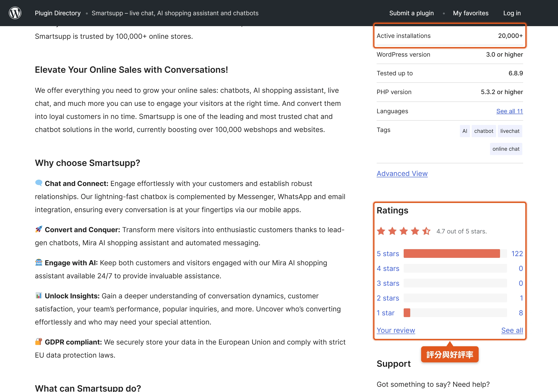Image resolution: width=558 pixels, height=392 pixels.
Task: Click the '5.3.2 or higher' PHP value
Action: tap(502, 92)
